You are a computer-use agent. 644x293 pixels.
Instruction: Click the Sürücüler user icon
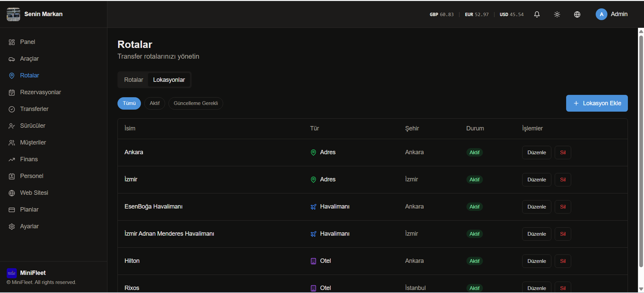pyautogui.click(x=12, y=126)
